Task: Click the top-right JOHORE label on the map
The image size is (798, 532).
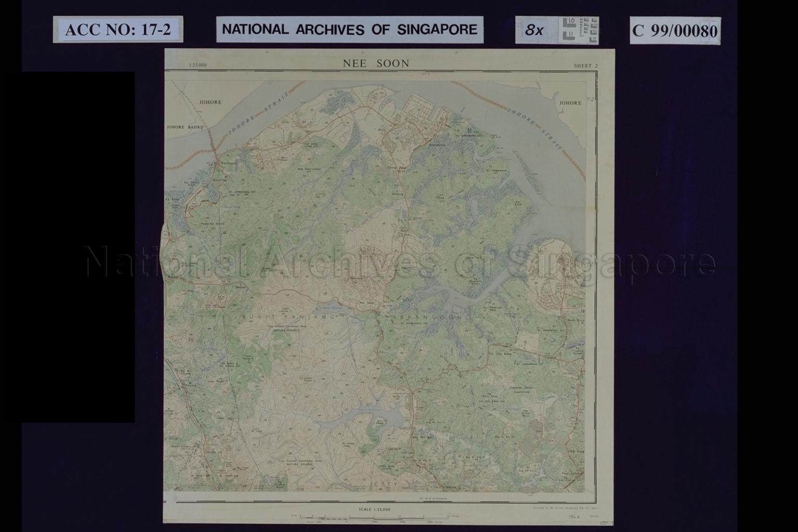Action: [570, 103]
